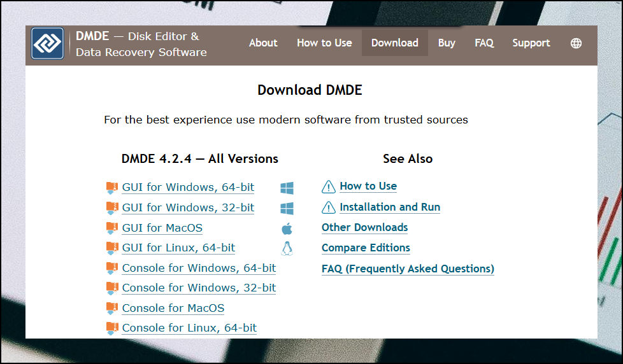Download GUI for Windows, 32-bit
This screenshot has height=364, width=623.
coord(188,207)
